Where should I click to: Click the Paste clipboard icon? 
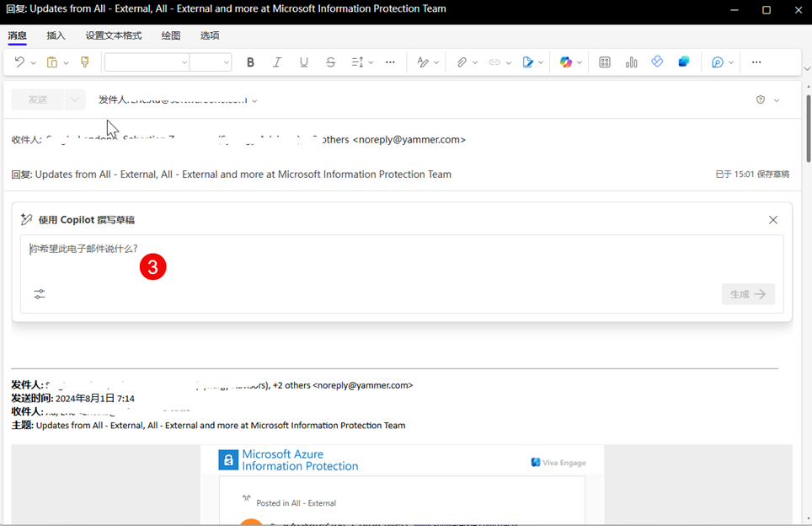[51, 62]
